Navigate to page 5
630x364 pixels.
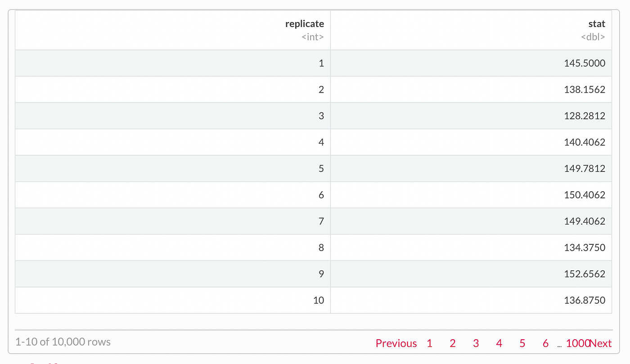(x=522, y=343)
